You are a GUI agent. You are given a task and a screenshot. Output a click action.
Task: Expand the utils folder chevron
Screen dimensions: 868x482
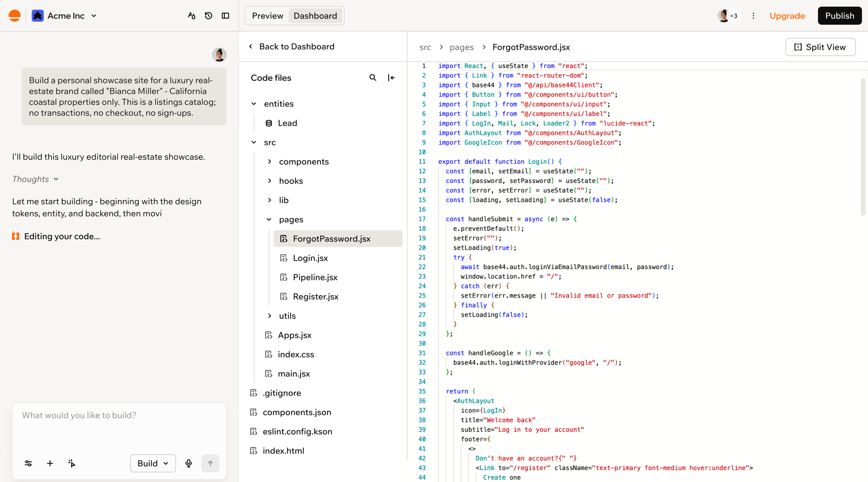point(269,316)
